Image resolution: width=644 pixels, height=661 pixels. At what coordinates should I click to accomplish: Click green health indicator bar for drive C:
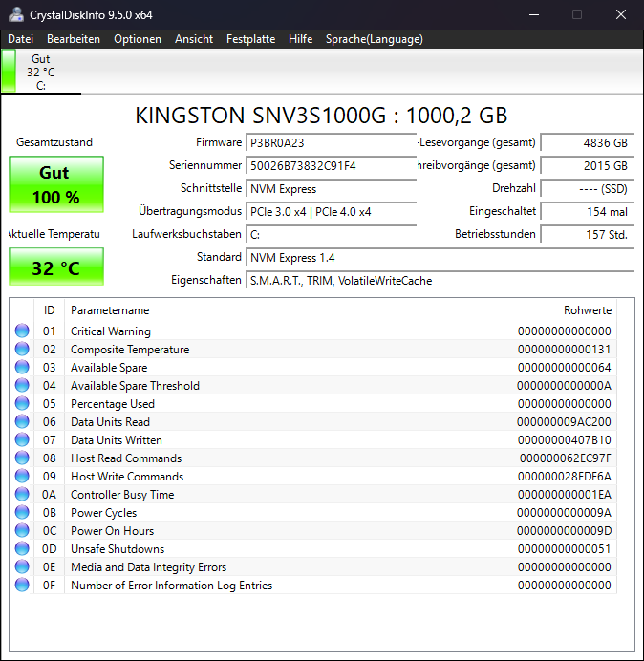click(9, 71)
